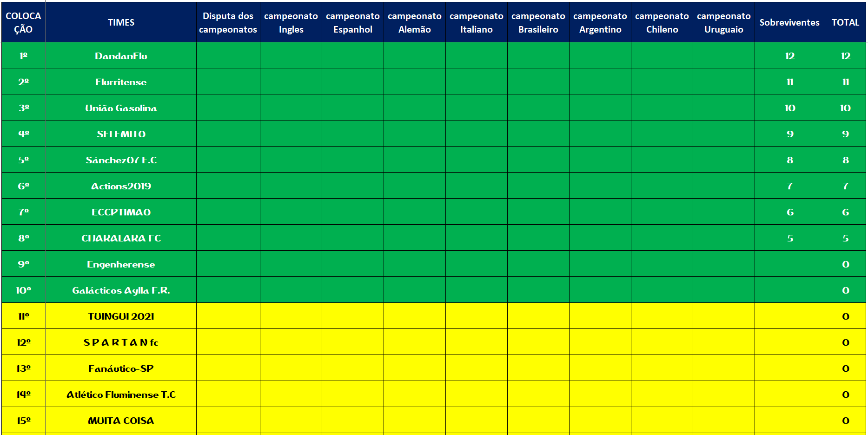Click the TOTAL cell for Fanáutico-SP

point(845,368)
